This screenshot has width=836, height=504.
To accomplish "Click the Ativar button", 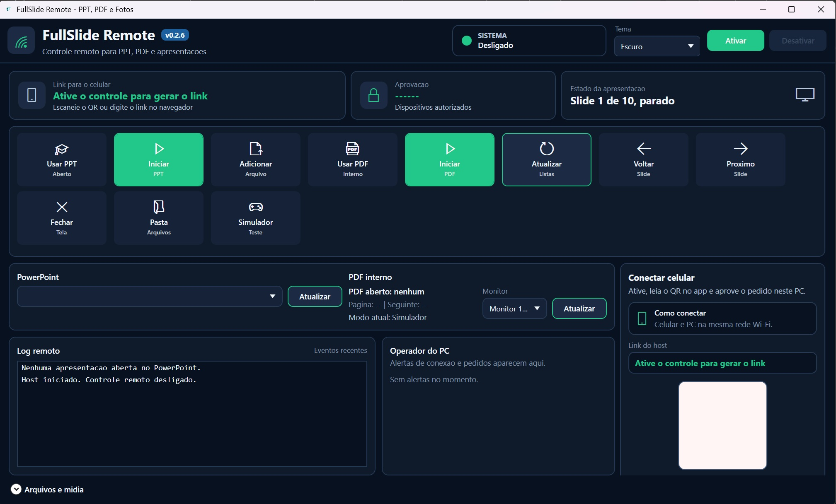I will point(736,41).
